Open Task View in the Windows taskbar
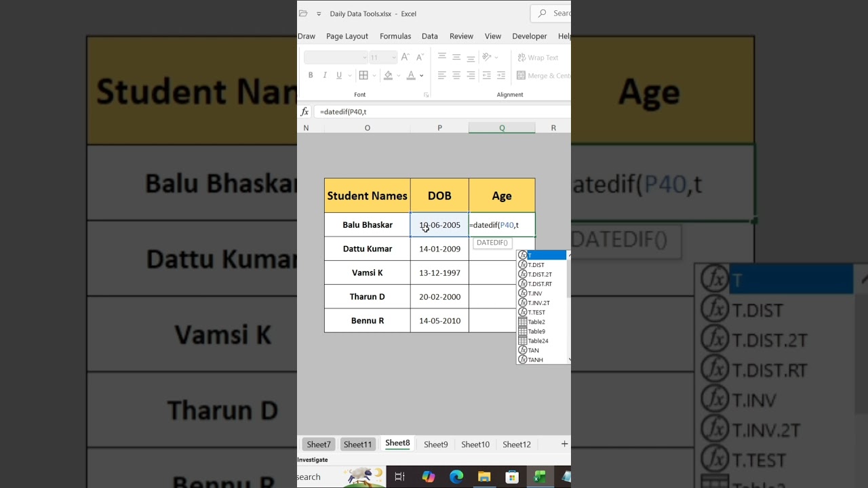This screenshot has width=868, height=488. pyautogui.click(x=399, y=477)
